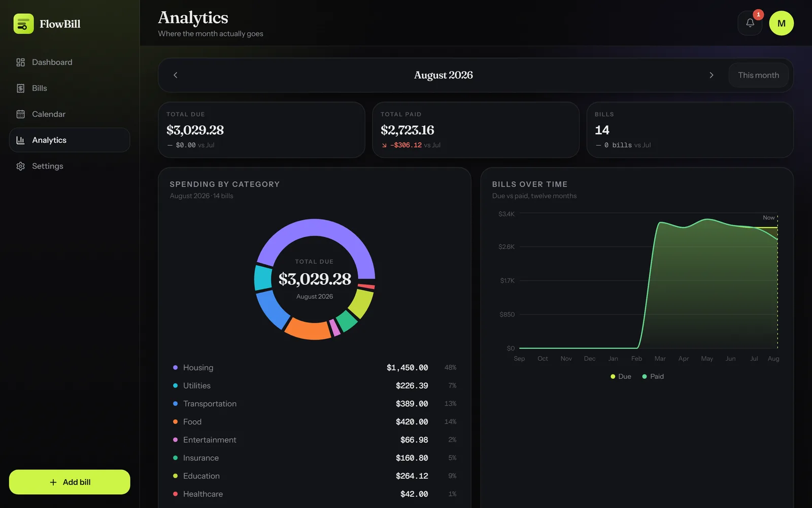Click the Settings gear icon

pos(20,166)
